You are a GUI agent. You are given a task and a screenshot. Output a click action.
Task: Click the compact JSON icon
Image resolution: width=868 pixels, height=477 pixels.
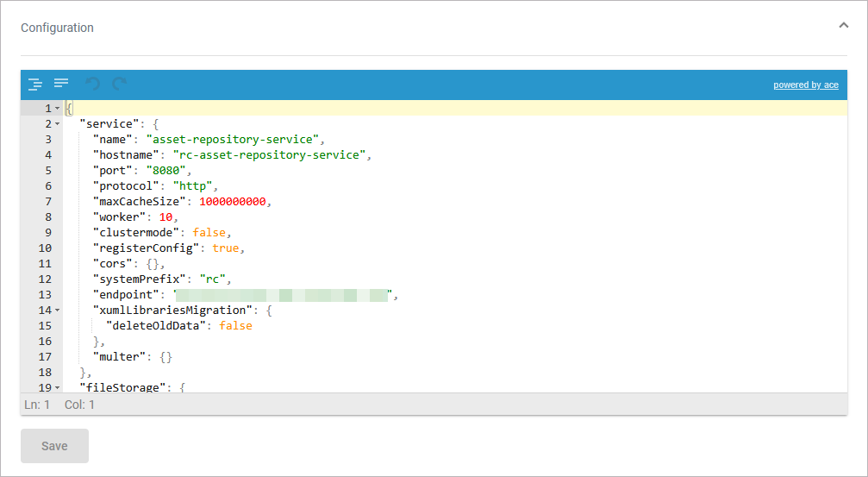pyautogui.click(x=61, y=84)
